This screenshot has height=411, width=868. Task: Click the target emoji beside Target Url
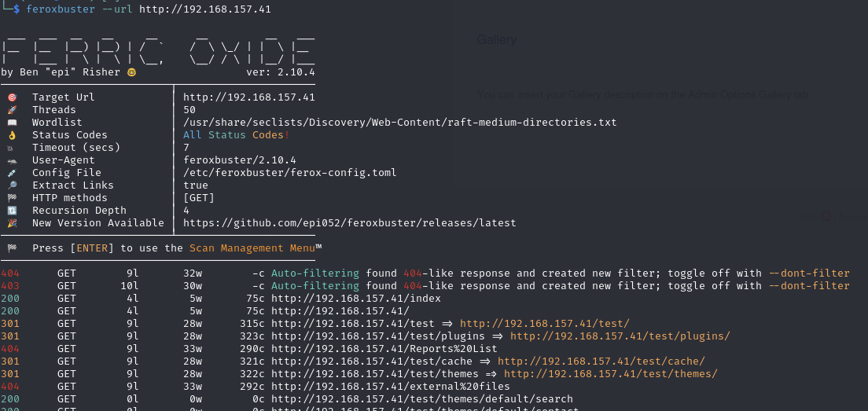pos(12,97)
